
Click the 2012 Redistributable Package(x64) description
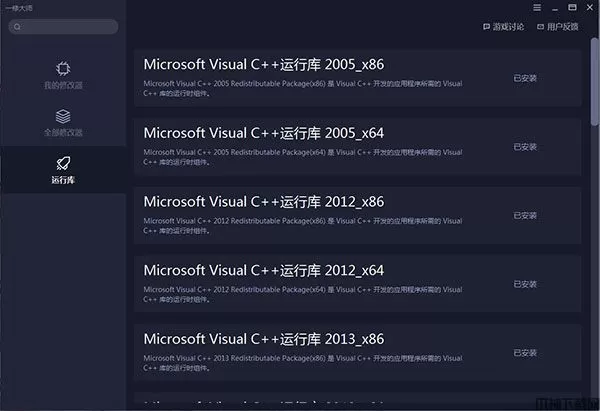tap(303, 294)
